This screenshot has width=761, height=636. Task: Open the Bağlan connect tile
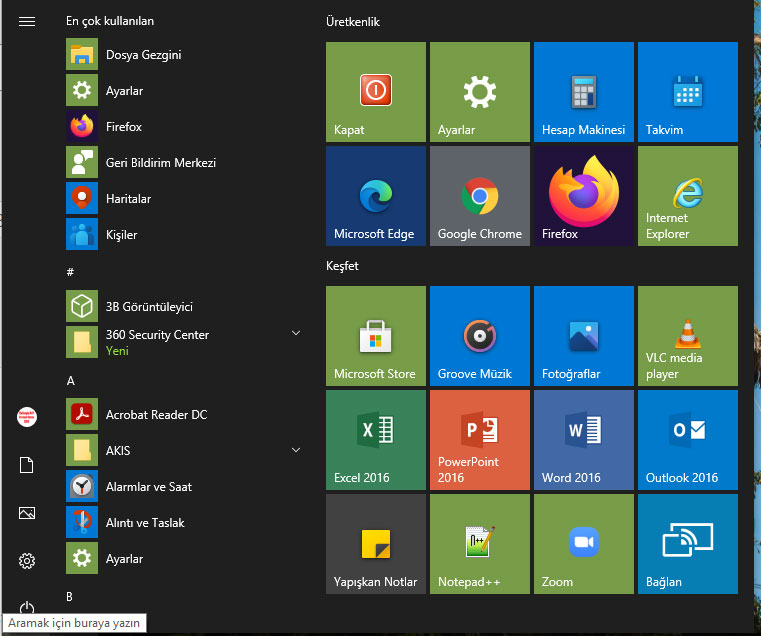pyautogui.click(x=688, y=544)
